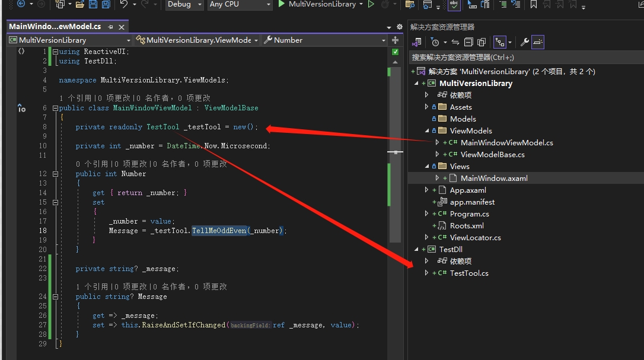Open startup project dropdown arrow beside MultiVersionLibrary

coord(361,4)
